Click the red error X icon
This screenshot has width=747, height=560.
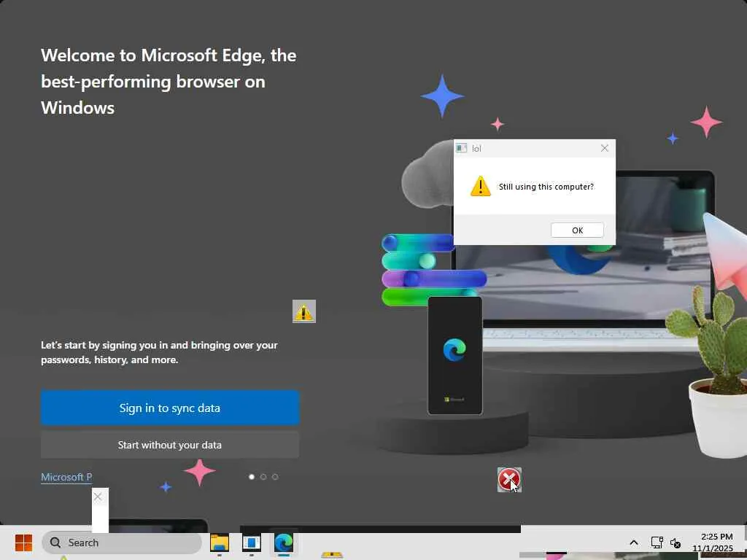508,480
